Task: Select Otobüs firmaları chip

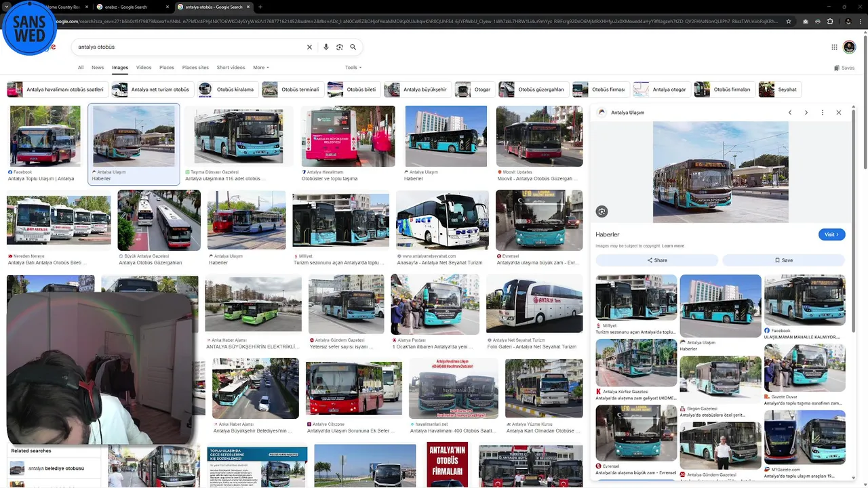Action: (x=724, y=89)
